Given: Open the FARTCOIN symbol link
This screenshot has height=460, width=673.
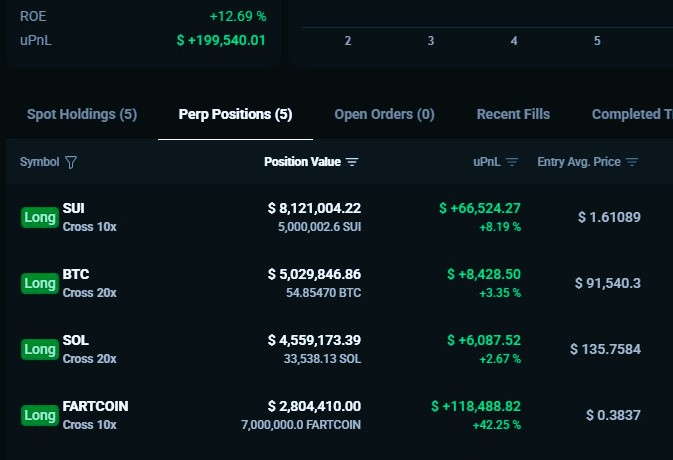Looking at the screenshot, I should 95,406.
